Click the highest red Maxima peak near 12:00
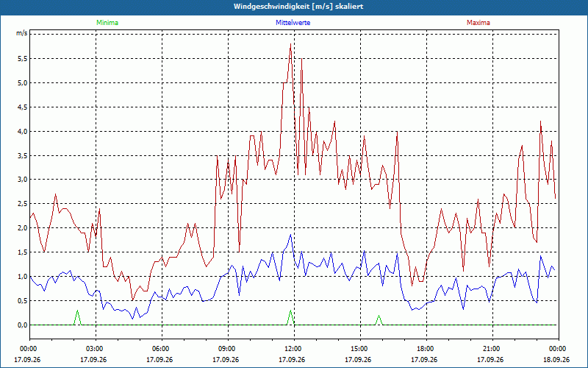This screenshot has height=368, width=588. pos(290,44)
